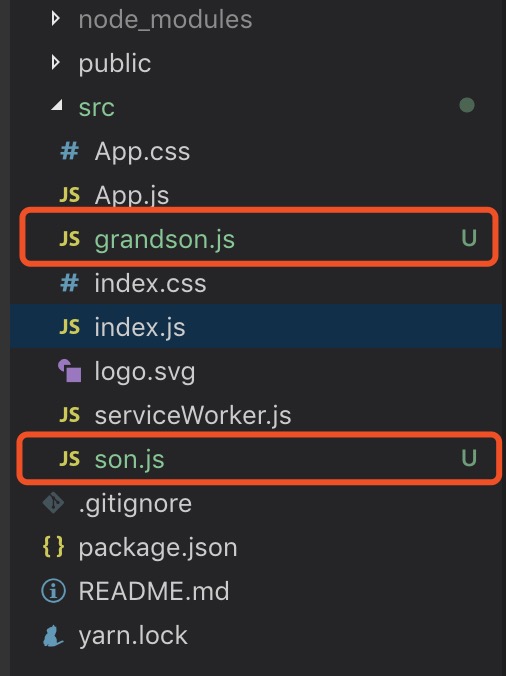
Task: Click the SVG shapes icon for logo.svg
Action: point(69,370)
